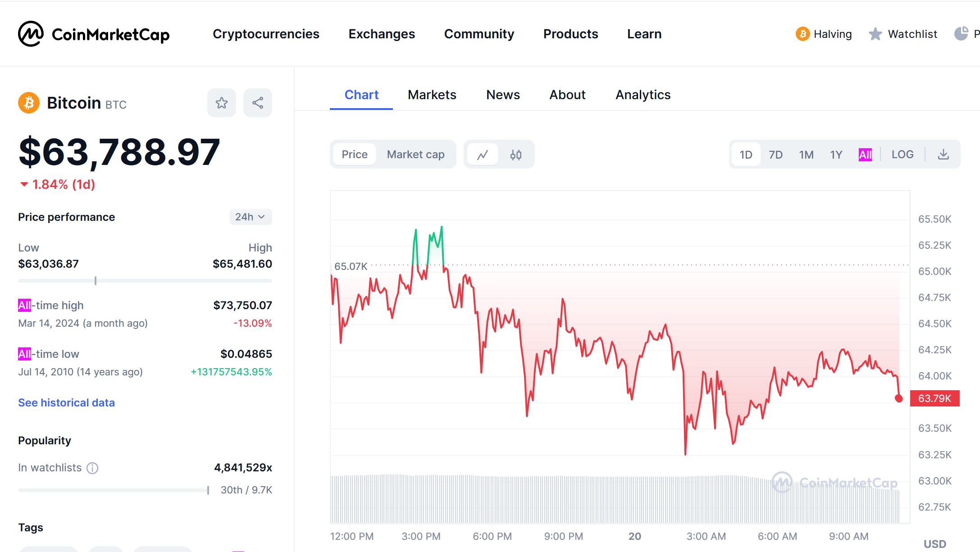Select the 7D time range
Viewport: 980px width, 552px height.
tap(775, 155)
